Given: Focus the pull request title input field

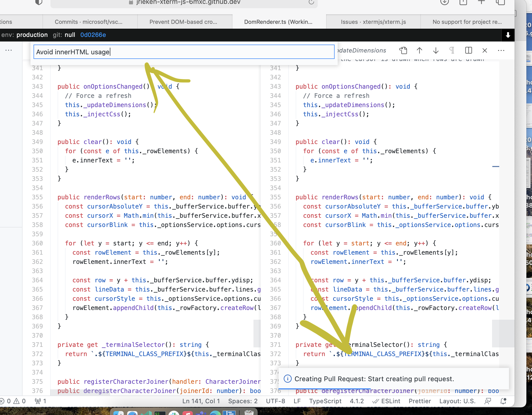Looking at the screenshot, I should pos(184,52).
